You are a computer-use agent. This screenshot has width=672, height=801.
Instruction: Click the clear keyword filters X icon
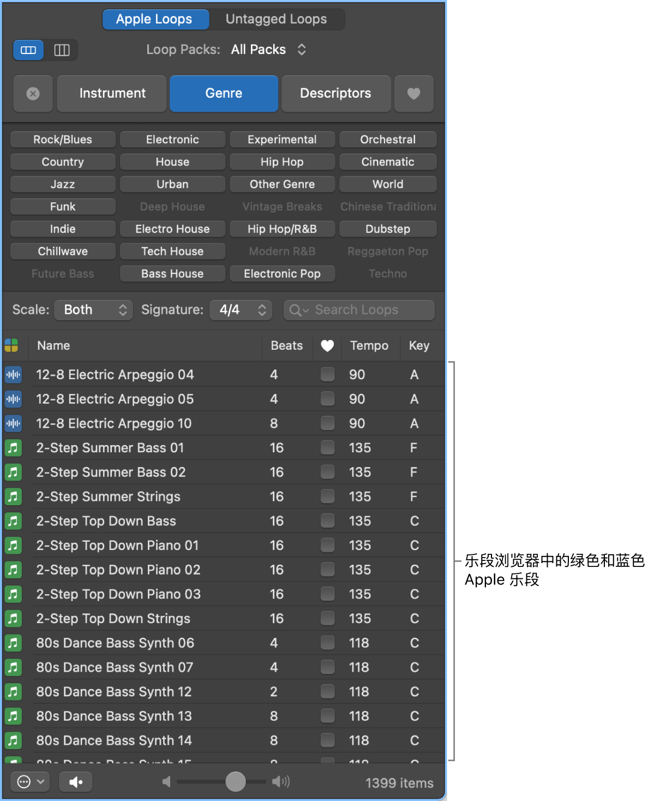33,93
